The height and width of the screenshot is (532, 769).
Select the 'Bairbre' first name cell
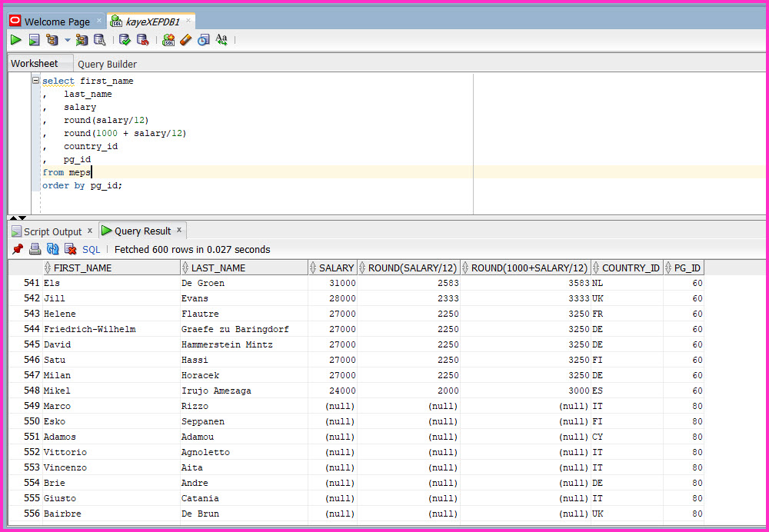click(x=112, y=514)
